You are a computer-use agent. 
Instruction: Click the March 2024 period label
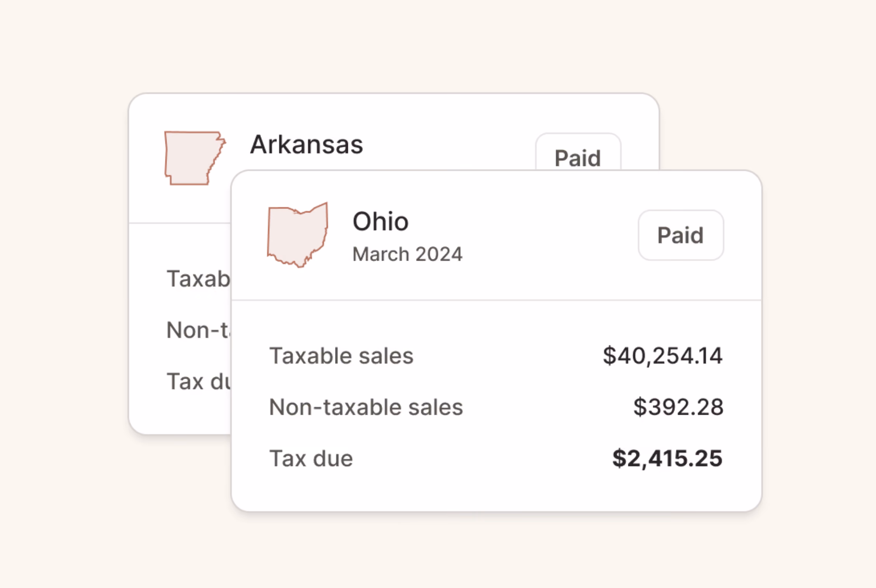point(407,254)
